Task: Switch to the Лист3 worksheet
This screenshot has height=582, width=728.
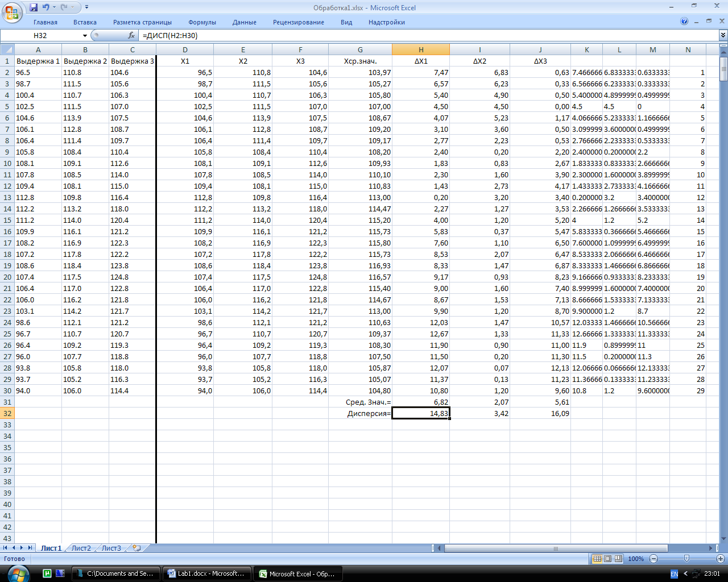Action: (x=111, y=548)
